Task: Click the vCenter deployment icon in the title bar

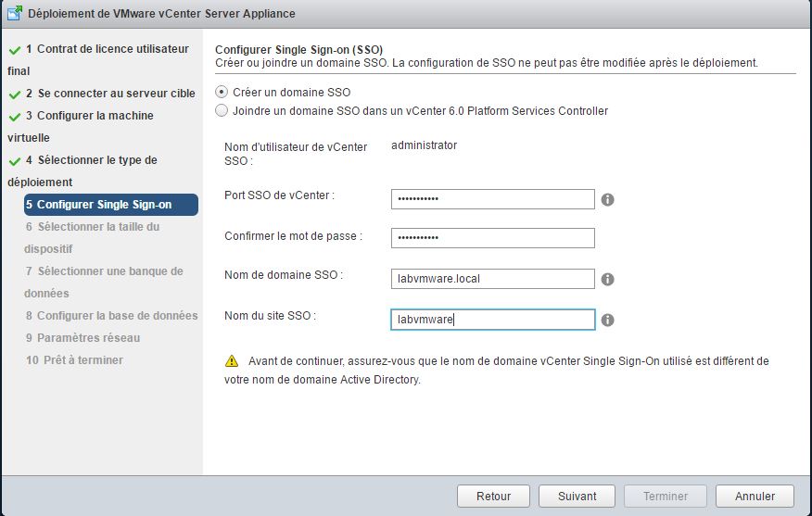Action: 15,13
